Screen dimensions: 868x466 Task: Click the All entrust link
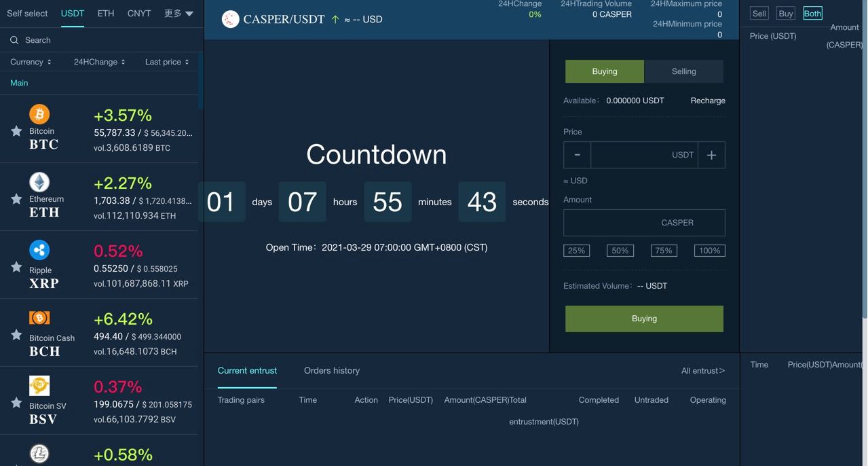703,371
